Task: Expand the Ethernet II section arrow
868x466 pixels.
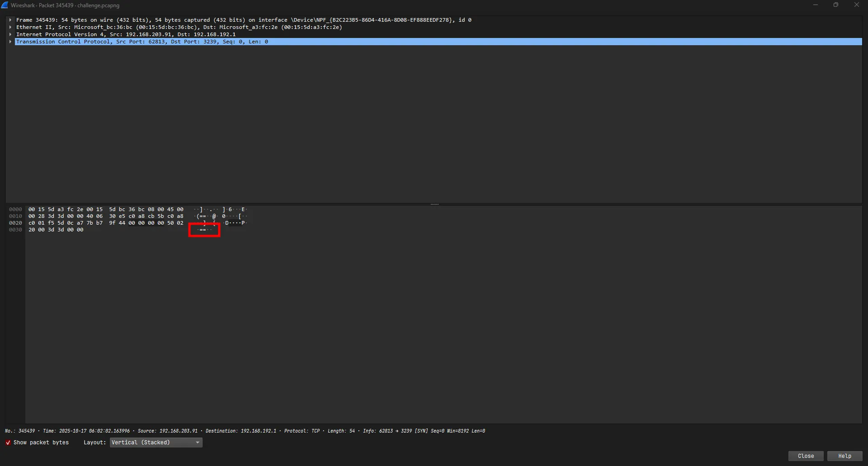Action: (x=10, y=27)
